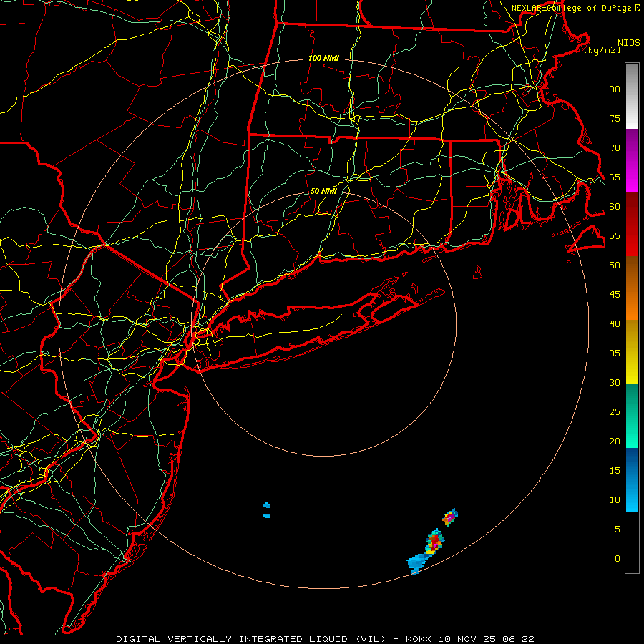Click the 20 value on the scale
The width and height of the screenshot is (644, 644).
(615, 441)
